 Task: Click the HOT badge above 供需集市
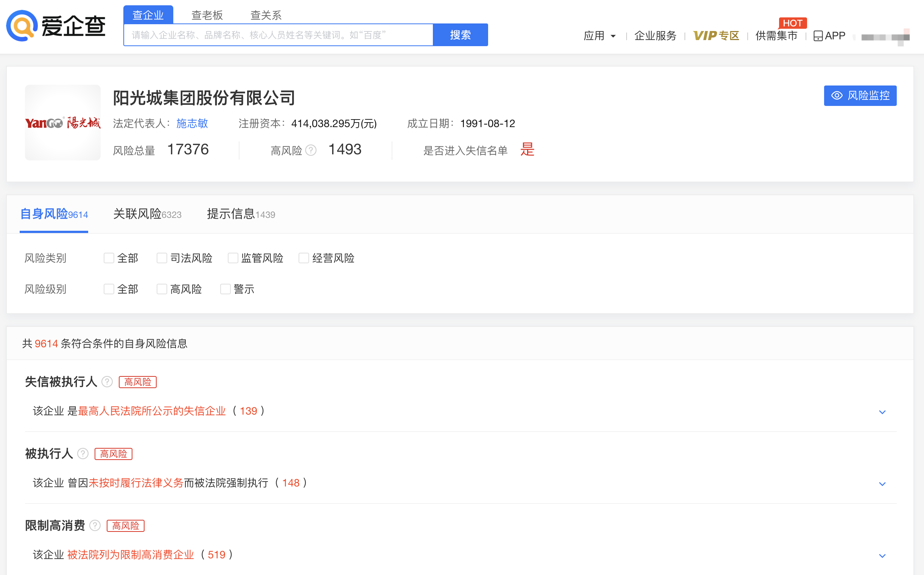point(792,23)
